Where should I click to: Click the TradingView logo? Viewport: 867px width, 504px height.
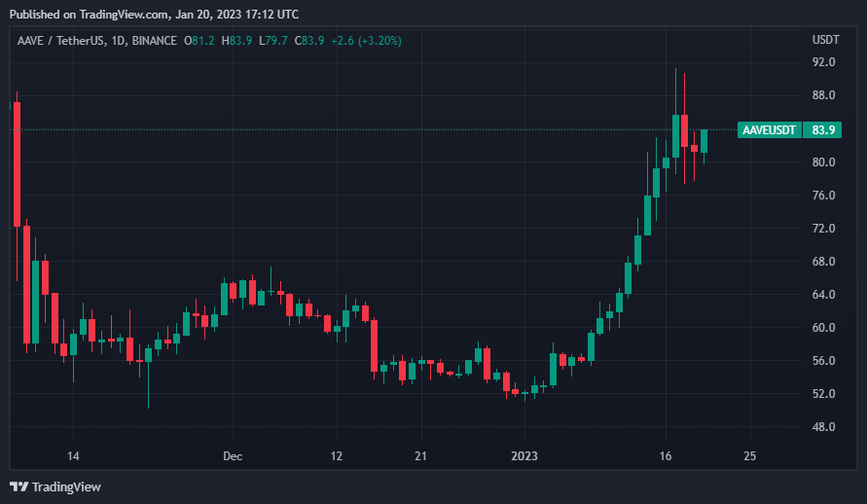pos(55,486)
